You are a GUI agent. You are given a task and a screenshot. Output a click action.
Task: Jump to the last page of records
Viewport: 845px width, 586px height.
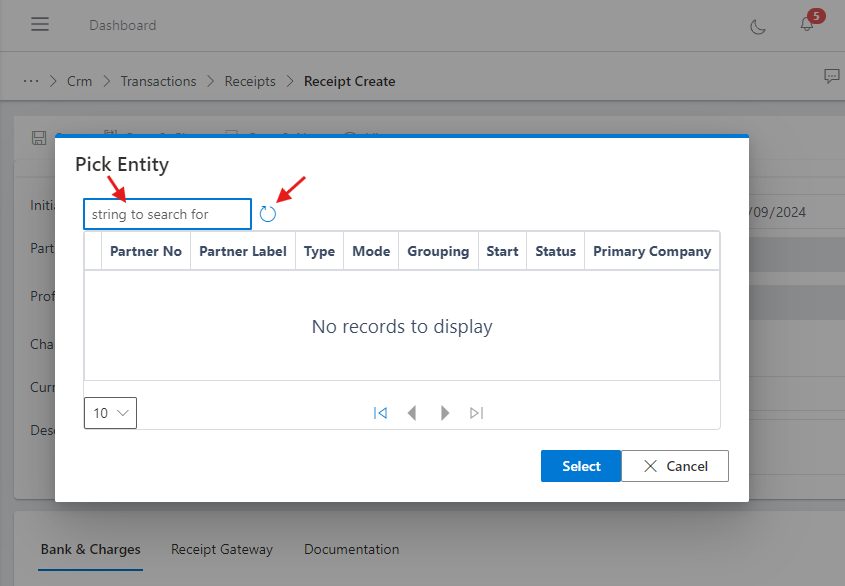point(476,412)
